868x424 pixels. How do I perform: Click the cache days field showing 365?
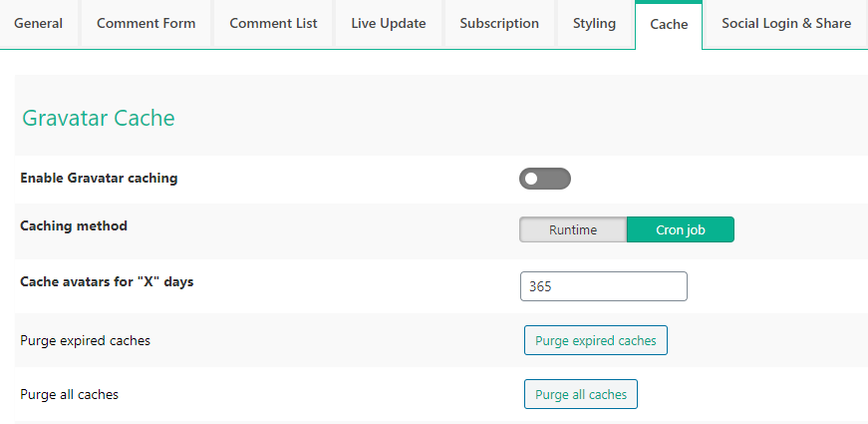coord(603,286)
